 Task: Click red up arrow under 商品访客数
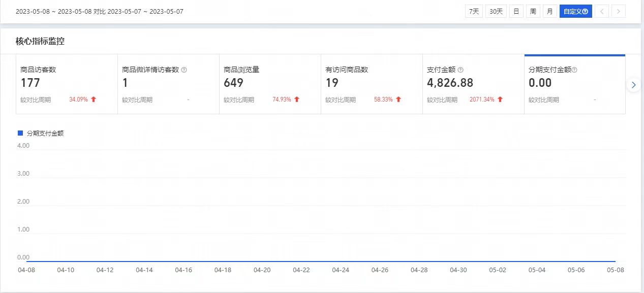(x=94, y=100)
